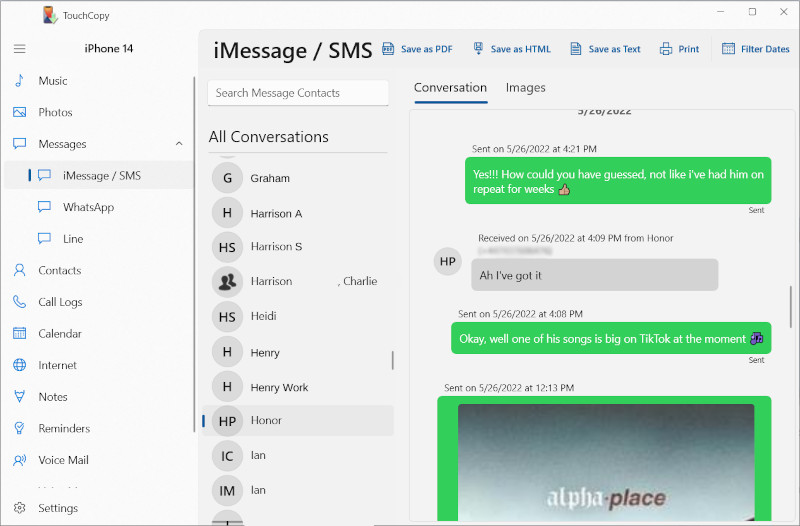Select the Heidi conversation

click(x=298, y=316)
